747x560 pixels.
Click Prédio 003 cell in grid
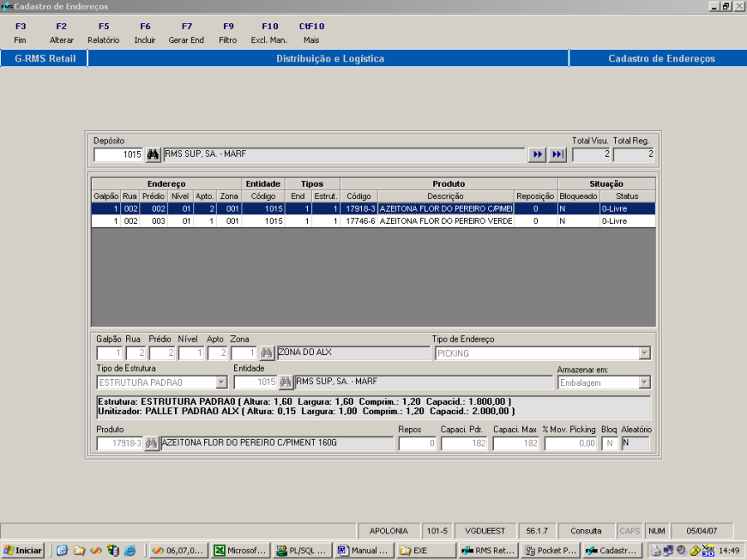point(154,221)
